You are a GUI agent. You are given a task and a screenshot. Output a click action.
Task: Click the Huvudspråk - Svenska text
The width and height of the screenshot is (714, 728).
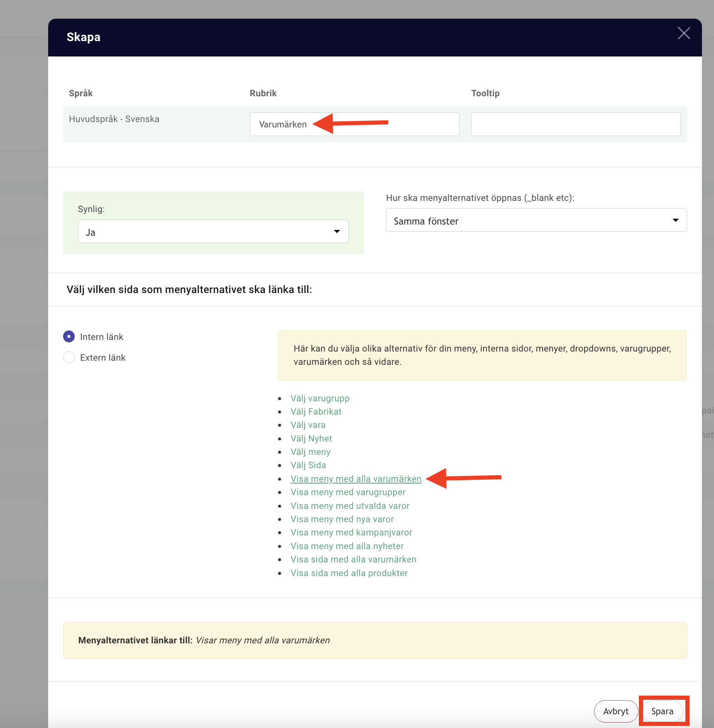pos(114,119)
